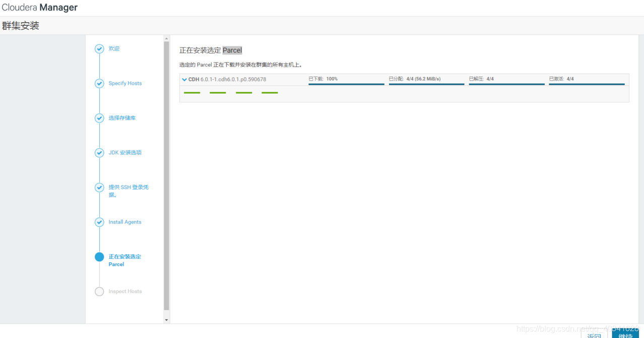
Task: Click the 群集安装 page title
Action: click(21, 26)
